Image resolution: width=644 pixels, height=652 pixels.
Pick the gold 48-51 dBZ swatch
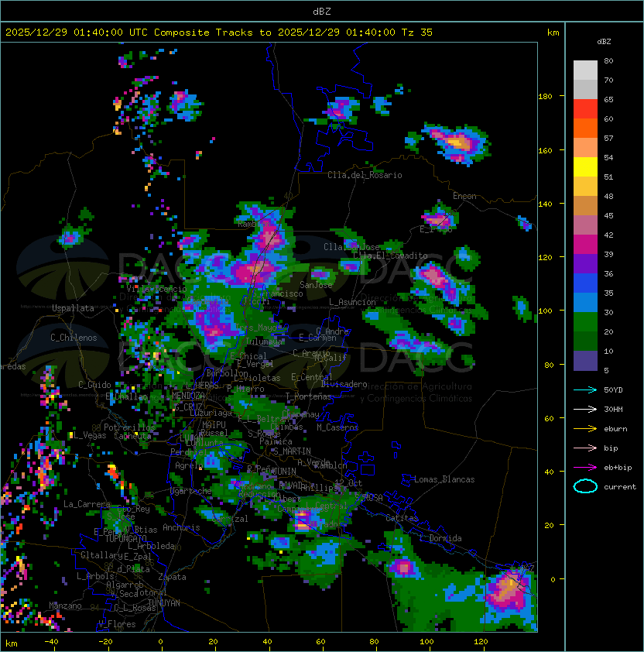pyautogui.click(x=585, y=187)
